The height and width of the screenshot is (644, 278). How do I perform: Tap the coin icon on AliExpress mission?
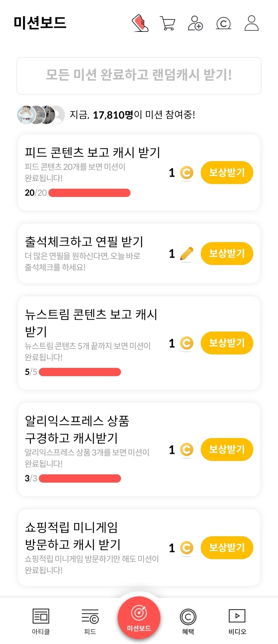187,450
